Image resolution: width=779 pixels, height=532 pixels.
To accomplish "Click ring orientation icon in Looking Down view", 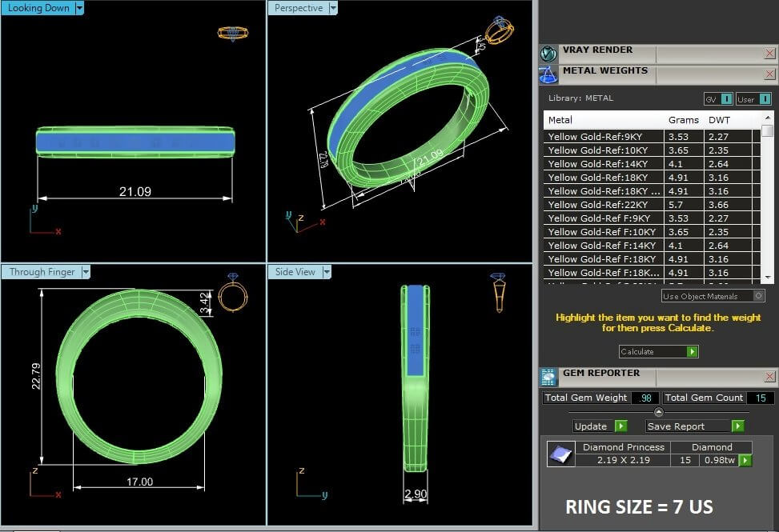I will click(x=233, y=33).
